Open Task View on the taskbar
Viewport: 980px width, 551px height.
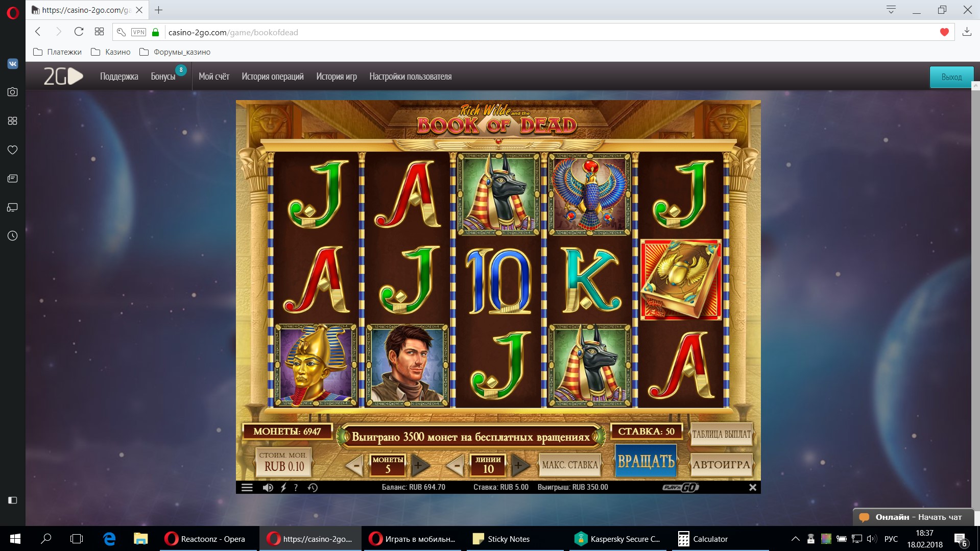click(x=77, y=539)
